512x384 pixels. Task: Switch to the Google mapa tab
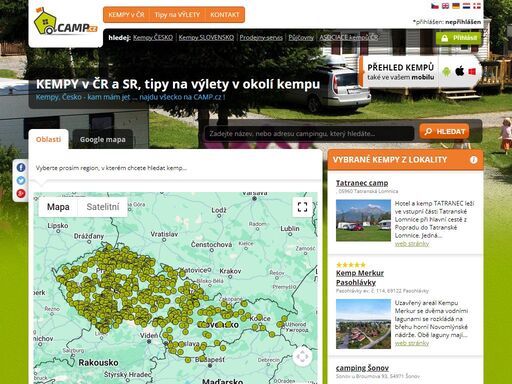pos(103,140)
